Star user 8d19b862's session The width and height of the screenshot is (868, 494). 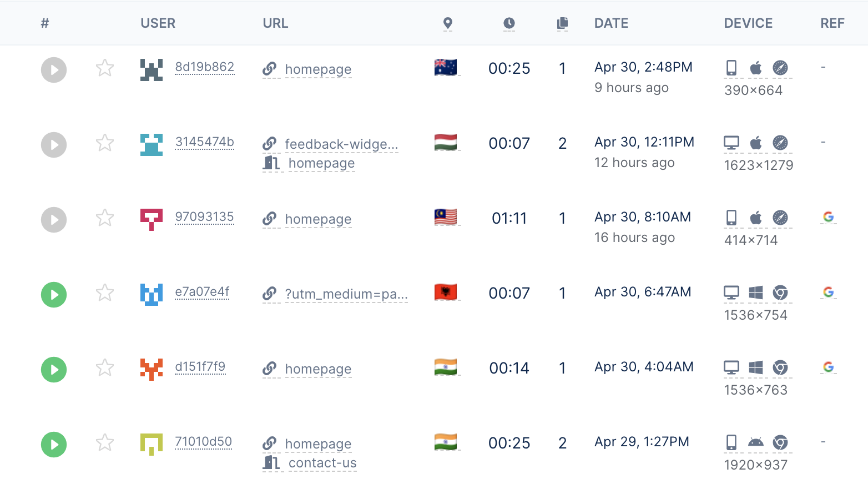click(104, 69)
